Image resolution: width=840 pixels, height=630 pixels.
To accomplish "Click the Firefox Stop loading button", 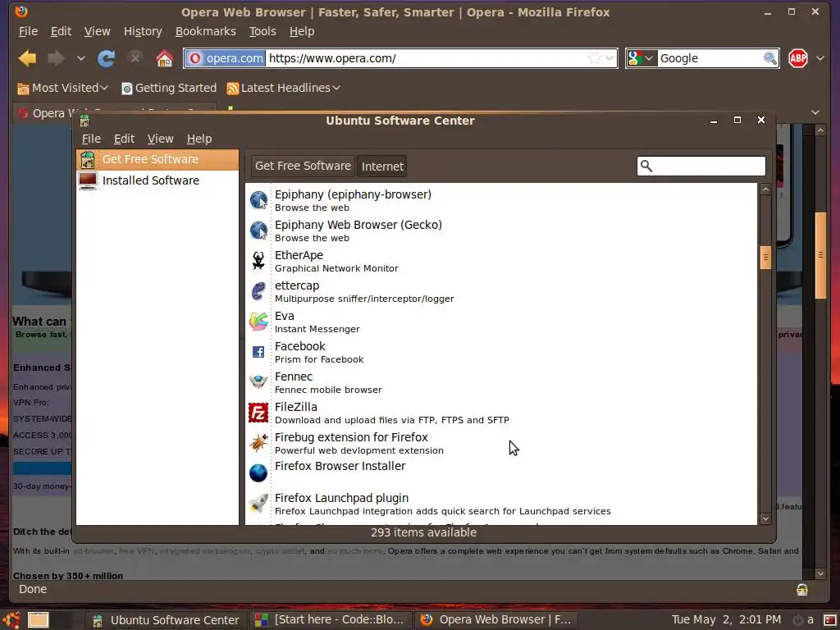I will click(135, 58).
